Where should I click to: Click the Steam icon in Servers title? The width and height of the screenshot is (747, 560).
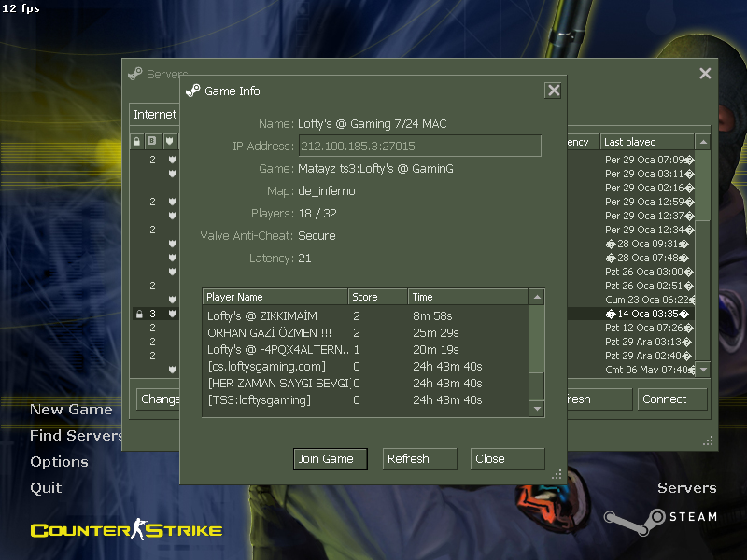(135, 74)
